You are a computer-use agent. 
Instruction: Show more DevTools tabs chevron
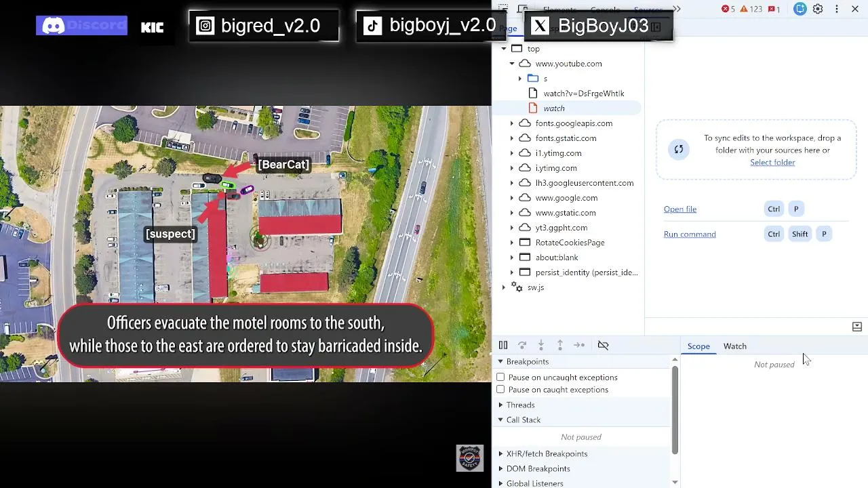coord(677,9)
